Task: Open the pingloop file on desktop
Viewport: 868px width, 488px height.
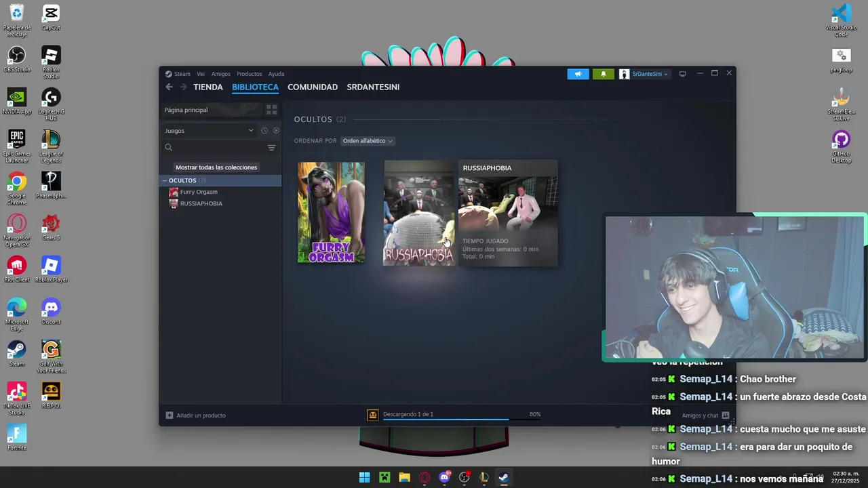Action: pyautogui.click(x=841, y=60)
